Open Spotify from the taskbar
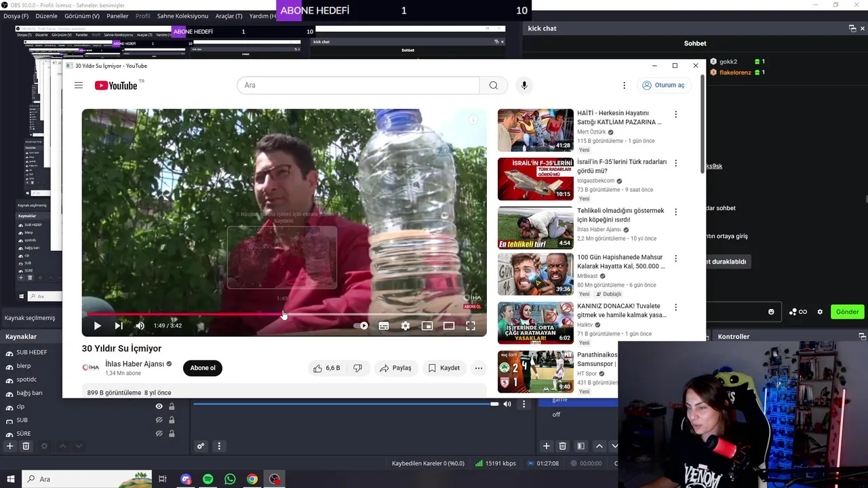This screenshot has width=868, height=488. tap(208, 479)
